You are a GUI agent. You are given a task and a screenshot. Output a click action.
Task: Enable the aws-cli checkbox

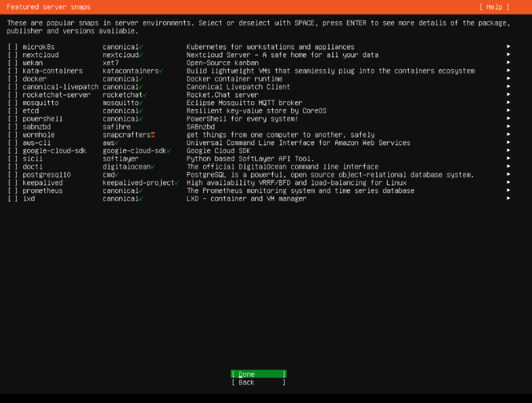pos(13,143)
